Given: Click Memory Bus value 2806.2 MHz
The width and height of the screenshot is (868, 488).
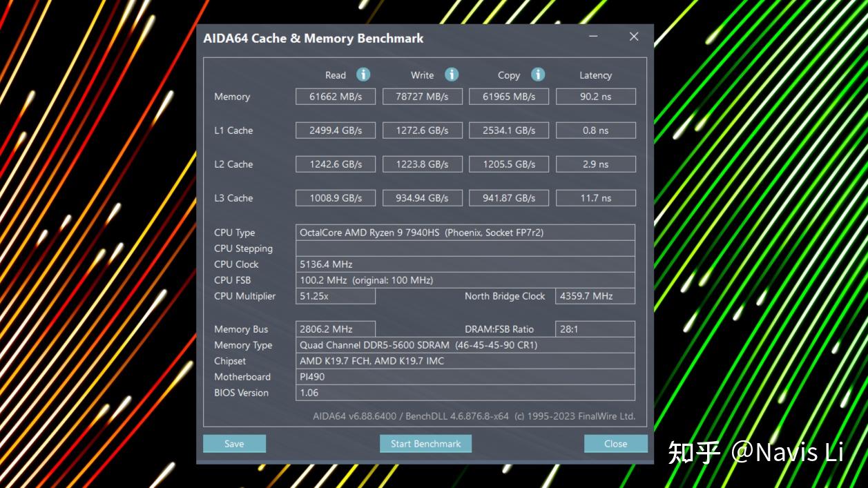Looking at the screenshot, I should (x=336, y=329).
